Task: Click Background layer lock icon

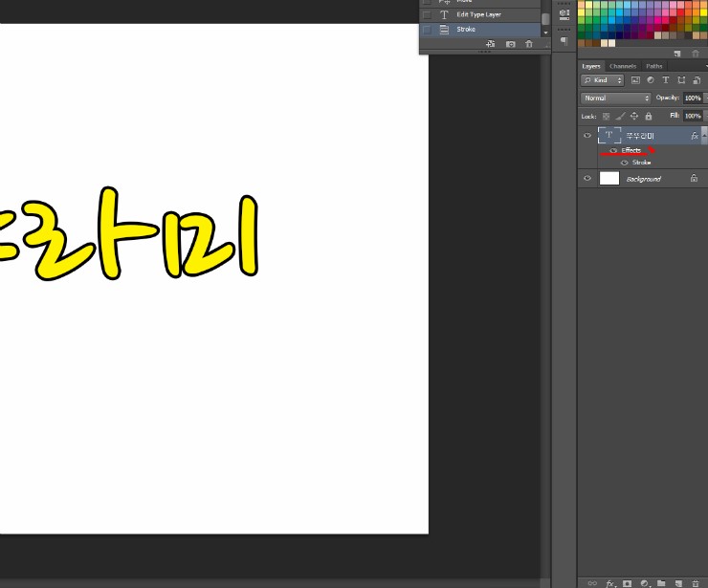Action: 694,178
